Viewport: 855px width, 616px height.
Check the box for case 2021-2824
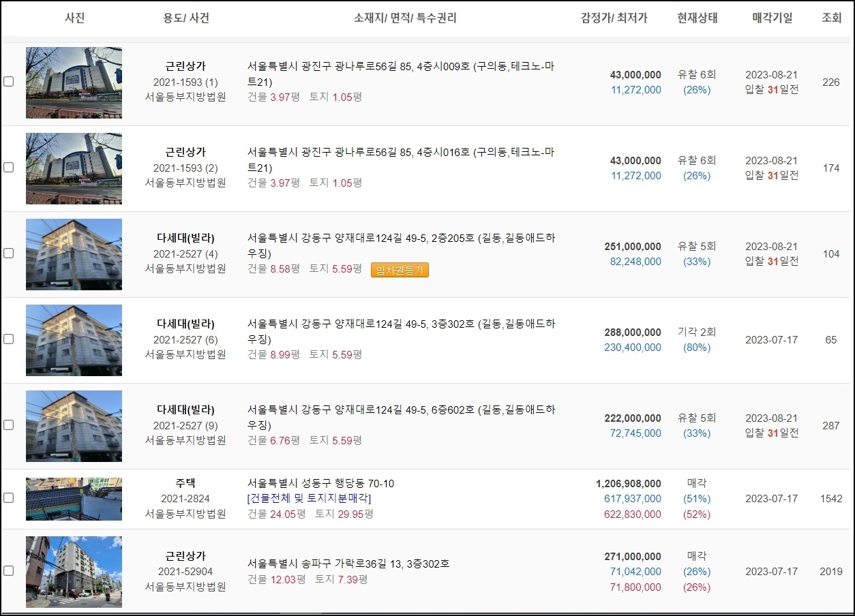click(8, 498)
